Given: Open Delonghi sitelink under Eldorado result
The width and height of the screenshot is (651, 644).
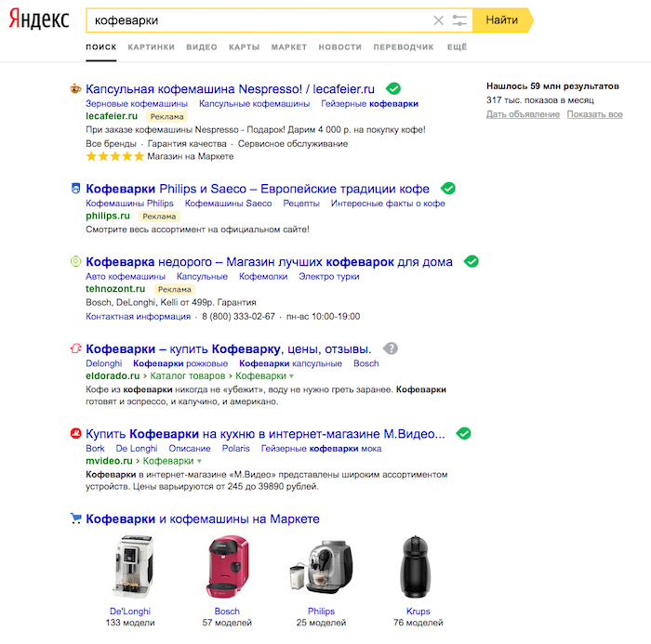Looking at the screenshot, I should [104, 363].
